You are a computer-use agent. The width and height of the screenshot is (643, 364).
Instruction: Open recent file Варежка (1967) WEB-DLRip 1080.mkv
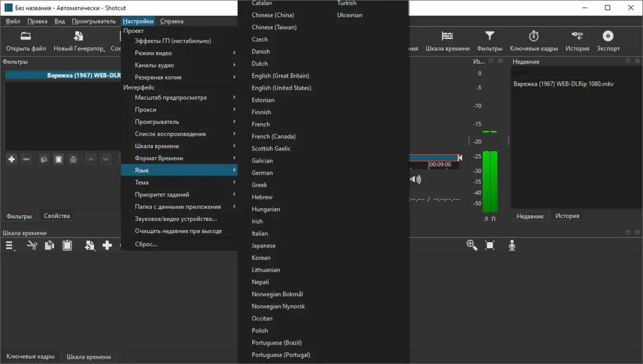point(564,84)
